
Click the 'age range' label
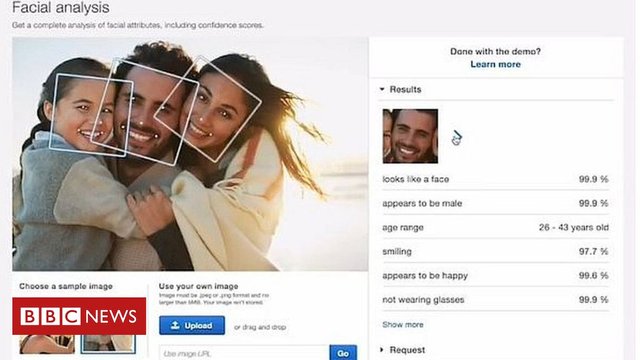coord(402,227)
